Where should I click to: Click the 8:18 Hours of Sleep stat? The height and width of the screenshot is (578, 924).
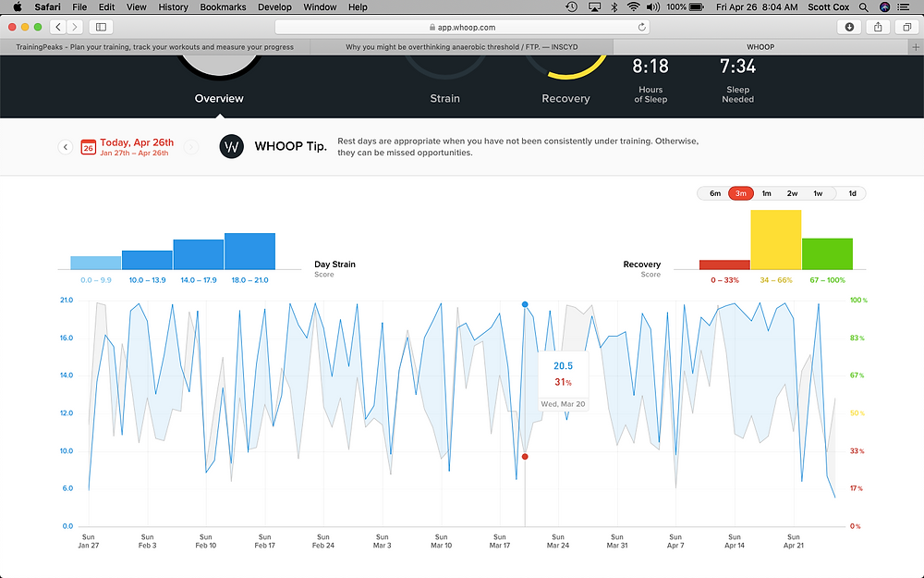click(x=650, y=80)
